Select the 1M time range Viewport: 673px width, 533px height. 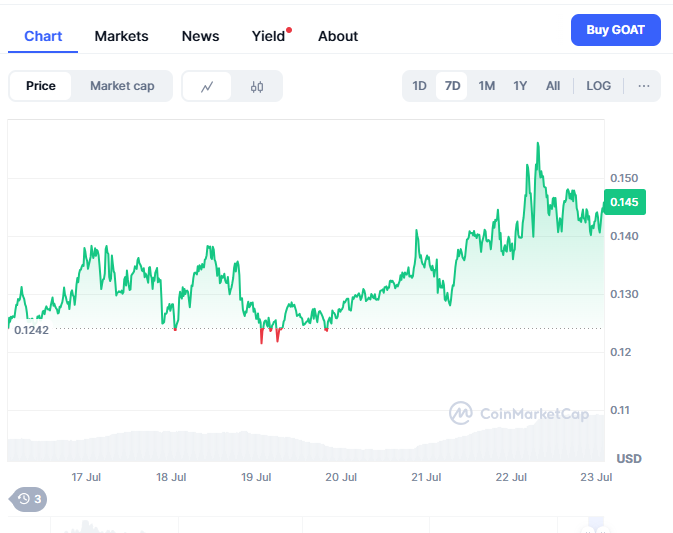coord(486,86)
